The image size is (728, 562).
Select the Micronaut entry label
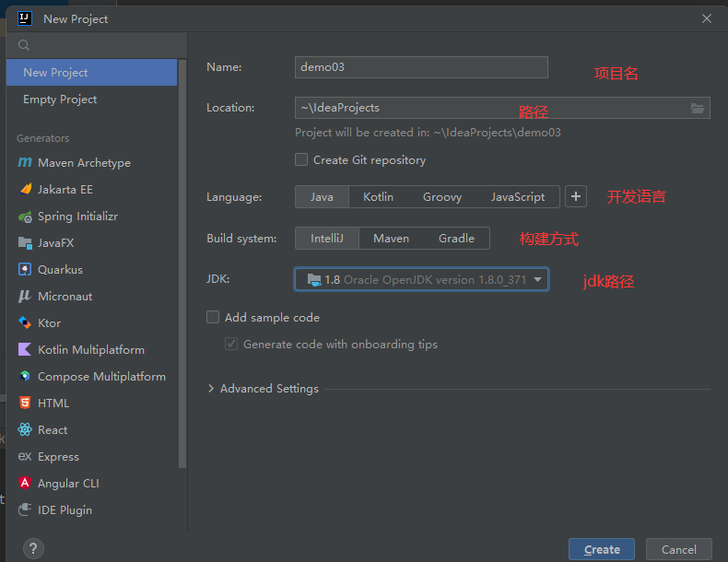pyautogui.click(x=65, y=296)
